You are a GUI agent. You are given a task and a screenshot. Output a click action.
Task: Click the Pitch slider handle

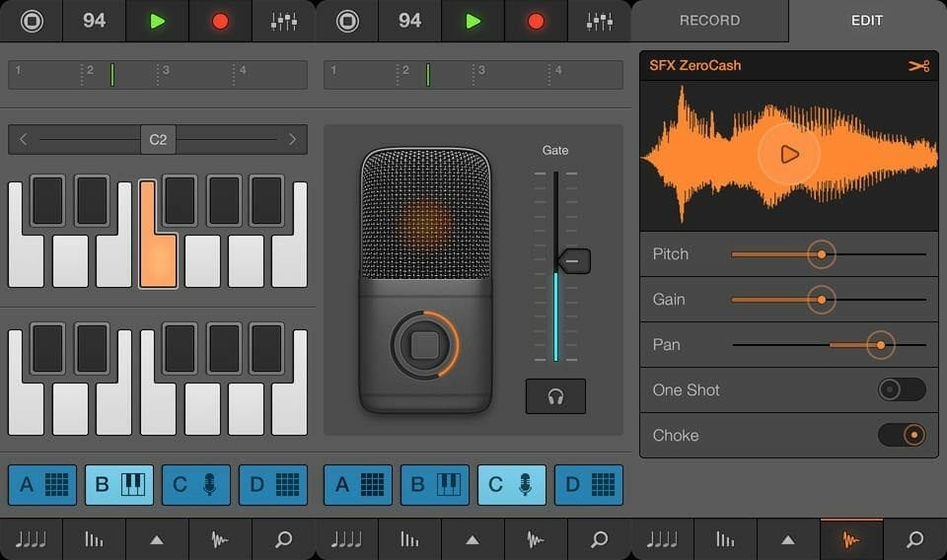(x=821, y=254)
